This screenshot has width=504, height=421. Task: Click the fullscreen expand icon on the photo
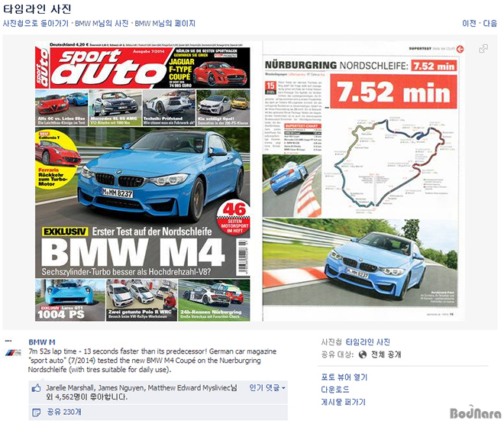click(x=483, y=49)
